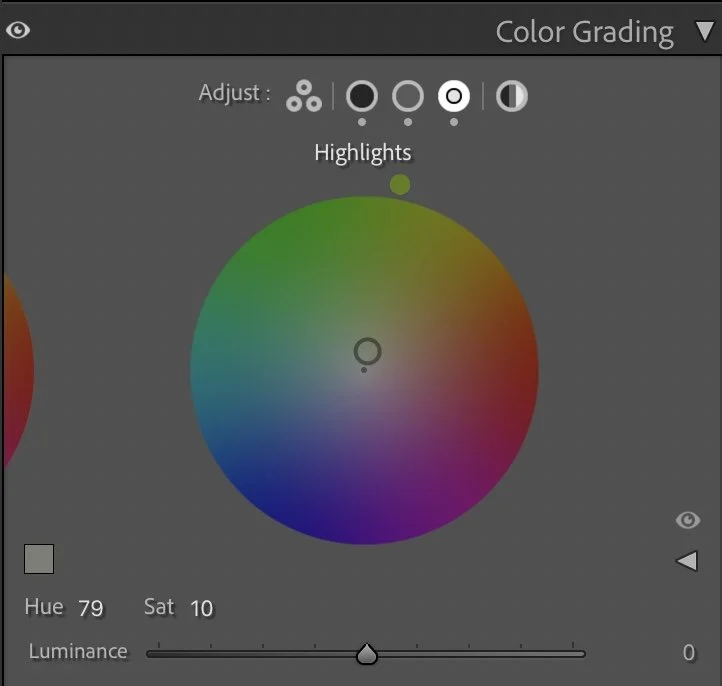Viewport: 722px width, 686px height.
Task: Toggle the Color Grading panel eye switch
Action: click(x=18, y=30)
